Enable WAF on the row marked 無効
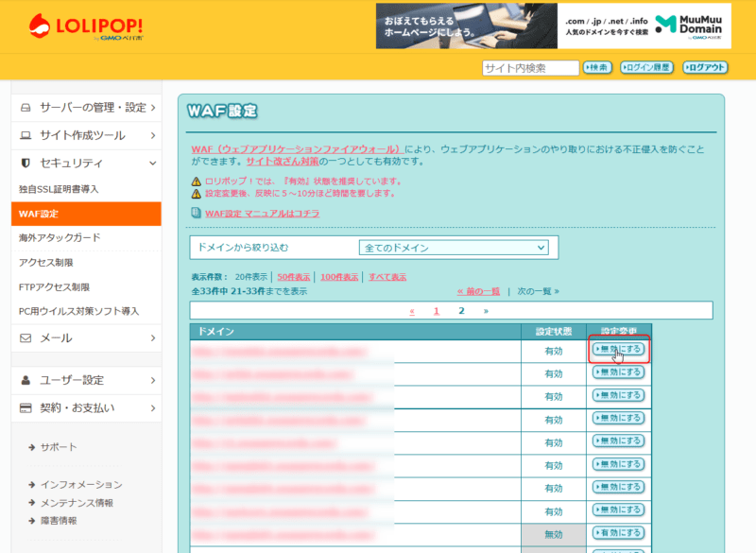This screenshot has height=553, width=756. [x=618, y=534]
